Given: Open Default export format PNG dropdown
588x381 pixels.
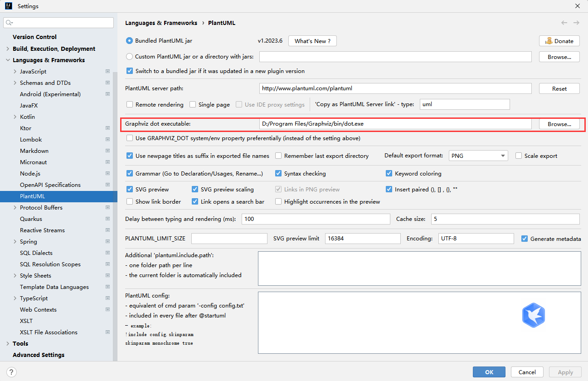Looking at the screenshot, I should (x=478, y=156).
